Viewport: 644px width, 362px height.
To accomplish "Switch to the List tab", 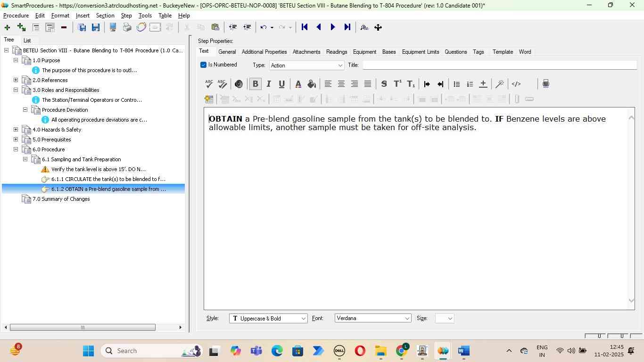I will pos(27,41).
